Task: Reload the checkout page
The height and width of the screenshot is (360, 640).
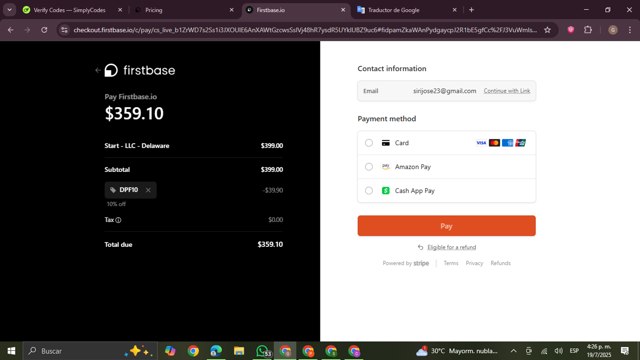Action: [44, 30]
